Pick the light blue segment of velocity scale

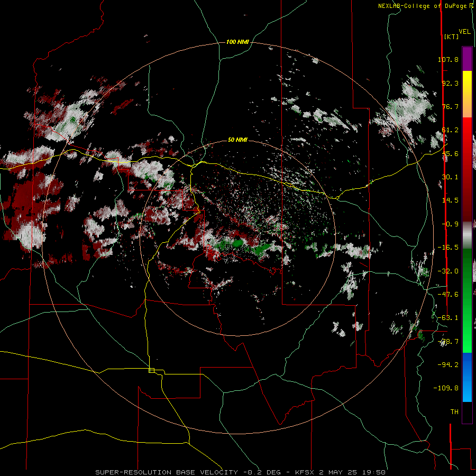467,391
